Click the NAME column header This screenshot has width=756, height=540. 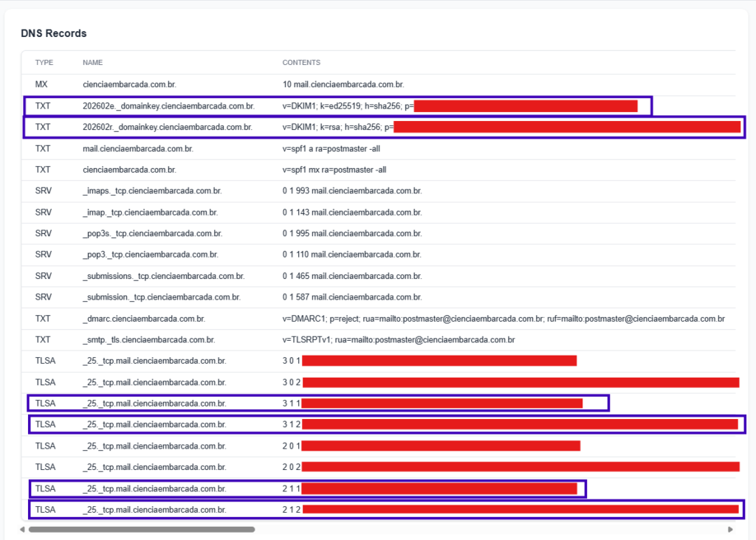click(x=92, y=63)
